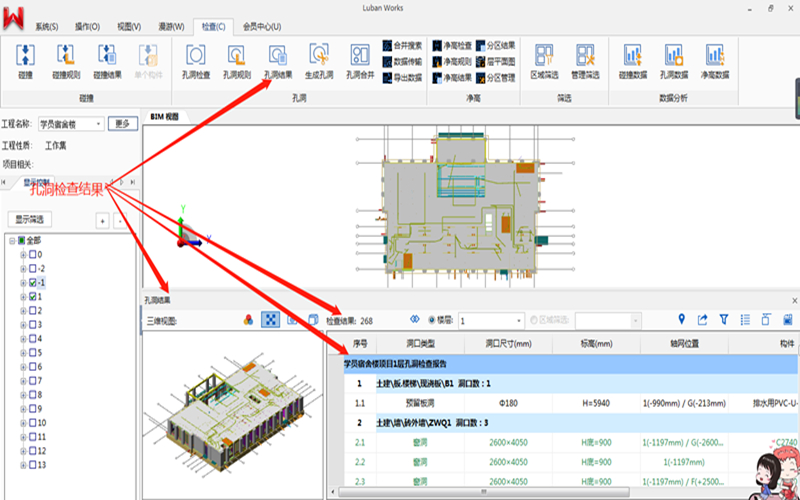Open 净高结果 clearance results

pos(452,78)
